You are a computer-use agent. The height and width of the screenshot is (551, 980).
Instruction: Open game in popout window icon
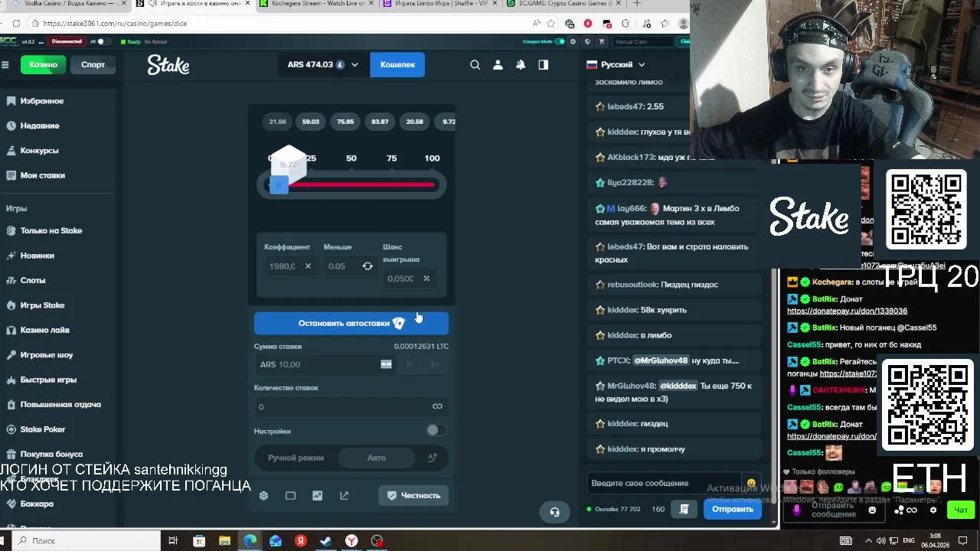click(x=344, y=496)
